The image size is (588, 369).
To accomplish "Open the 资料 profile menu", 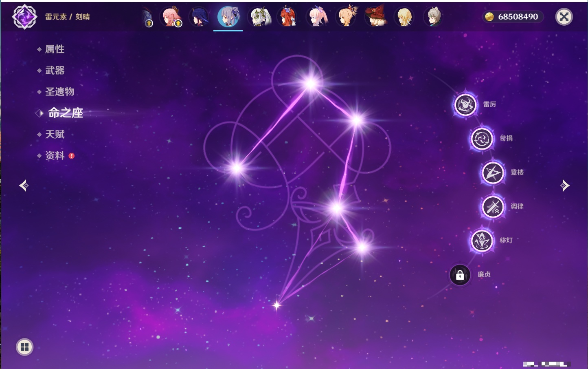I will (55, 155).
